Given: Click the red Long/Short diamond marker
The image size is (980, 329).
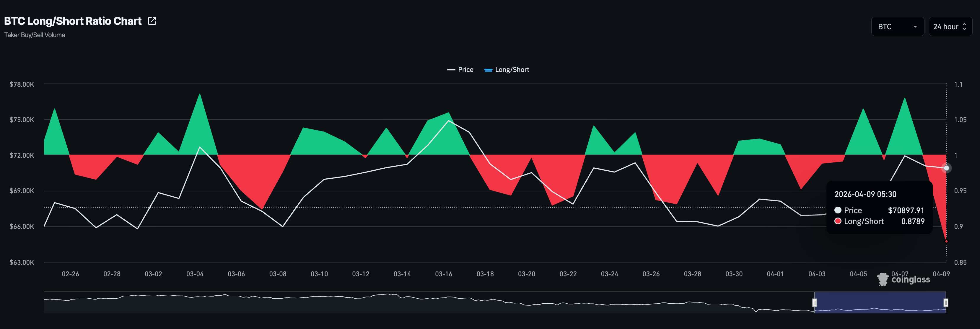Looking at the screenshot, I should pyautogui.click(x=946, y=241).
